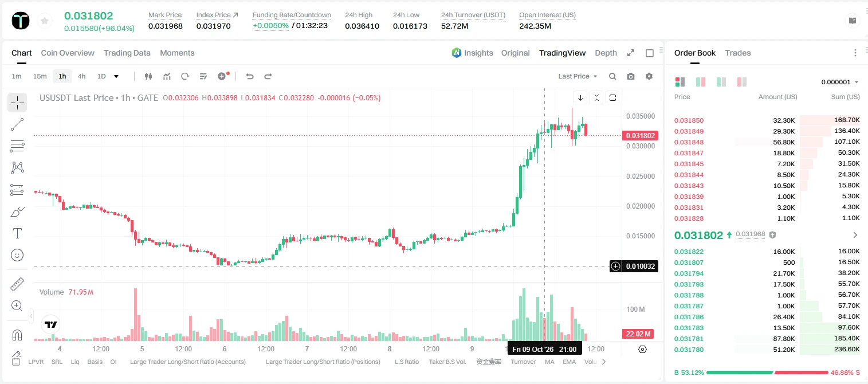Choose the text annotation tool
Viewport: 868px width, 384px height.
[x=17, y=233]
